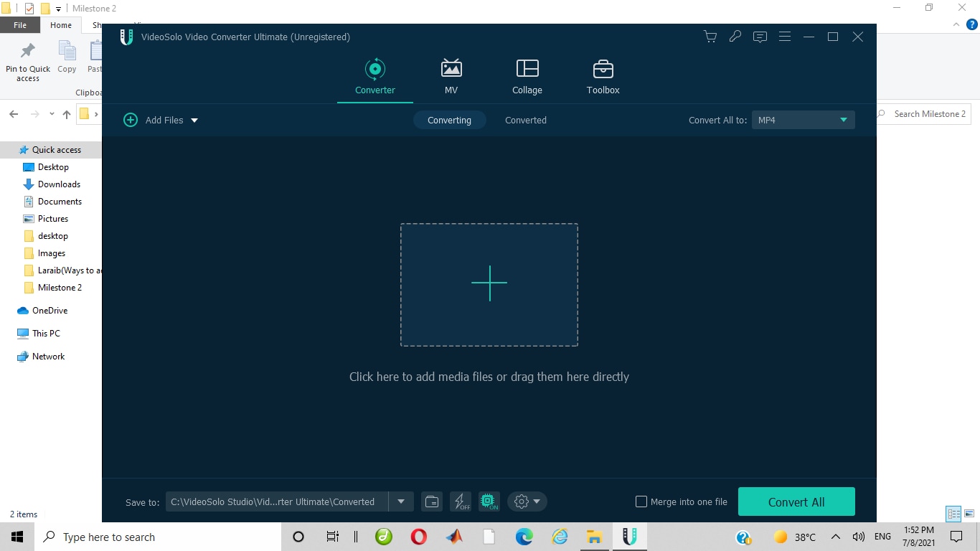
Task: Click the taskbar search box
Action: (x=158, y=537)
